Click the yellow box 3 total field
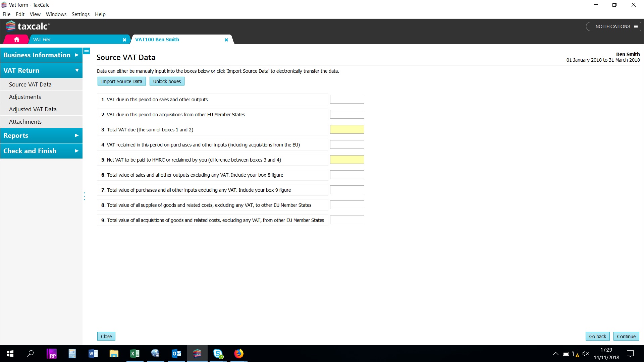Viewport: 644px width, 362px height. (x=347, y=129)
